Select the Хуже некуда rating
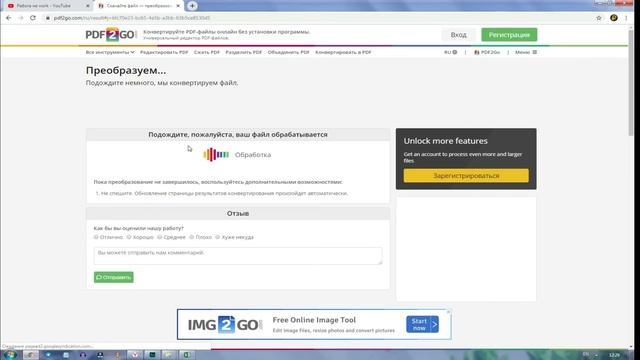The width and height of the screenshot is (640, 360). pos(218,237)
